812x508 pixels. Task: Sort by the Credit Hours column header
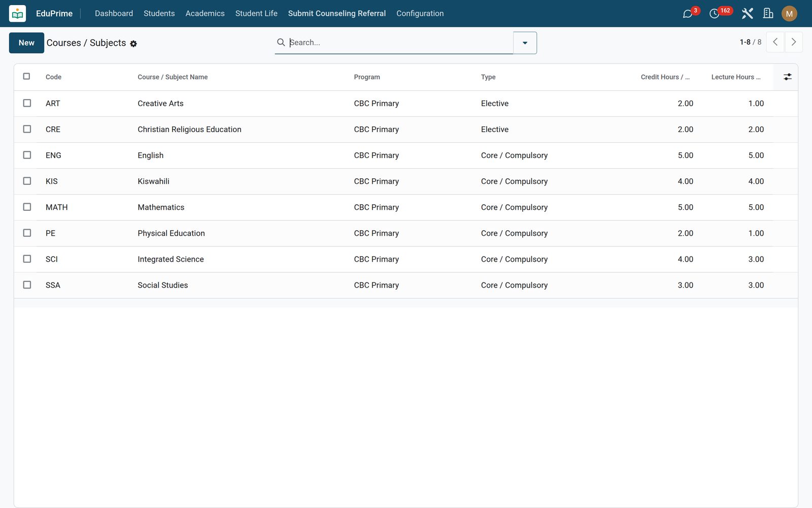[665, 77]
